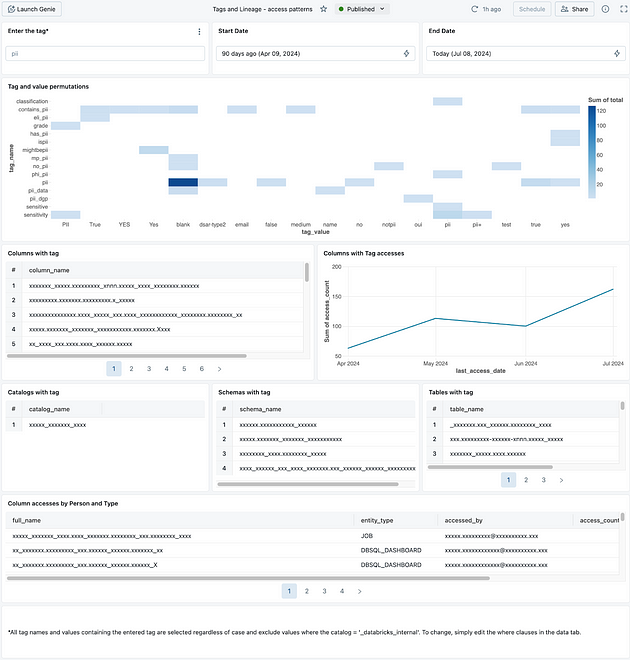Click the sensitivity/pii heatmap cell
The height and width of the screenshot is (660, 630).
click(x=447, y=215)
